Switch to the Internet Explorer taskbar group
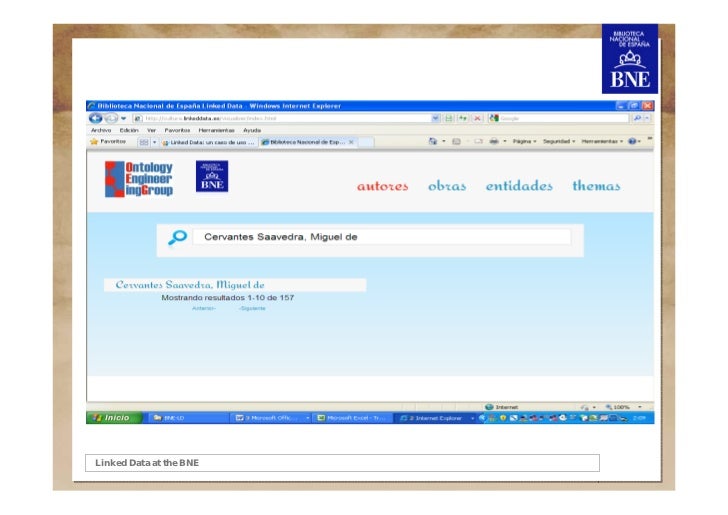 click(436, 418)
